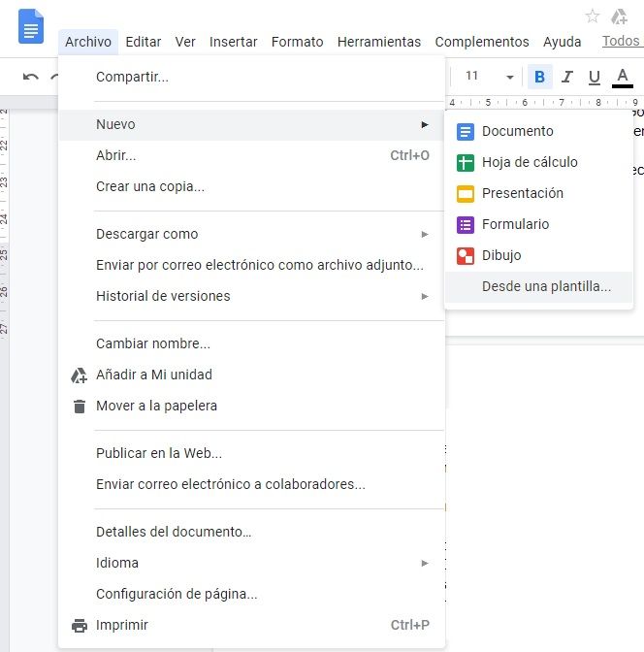Viewport: 644px width, 652px height.
Task: Toggle bold formatting
Action: click(x=540, y=77)
